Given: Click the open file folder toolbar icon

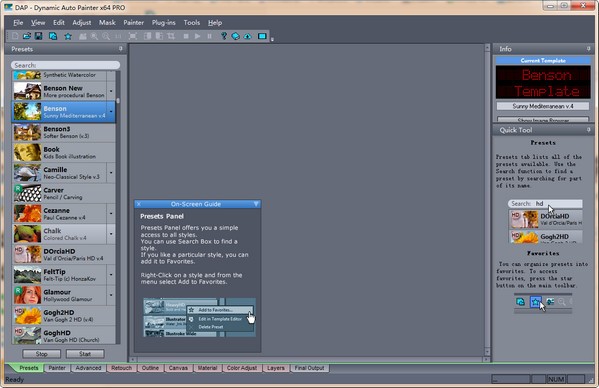Looking at the screenshot, I should pos(27,36).
